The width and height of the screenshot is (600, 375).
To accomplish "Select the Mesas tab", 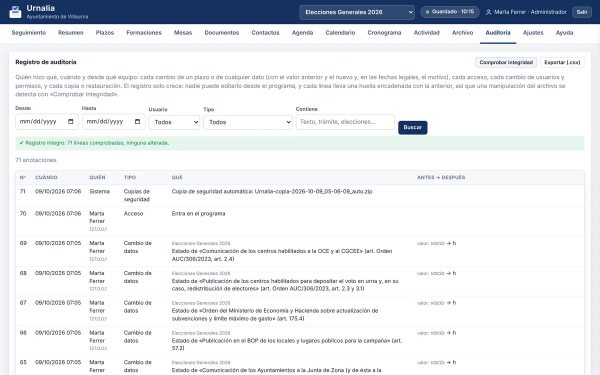I will coord(183,33).
